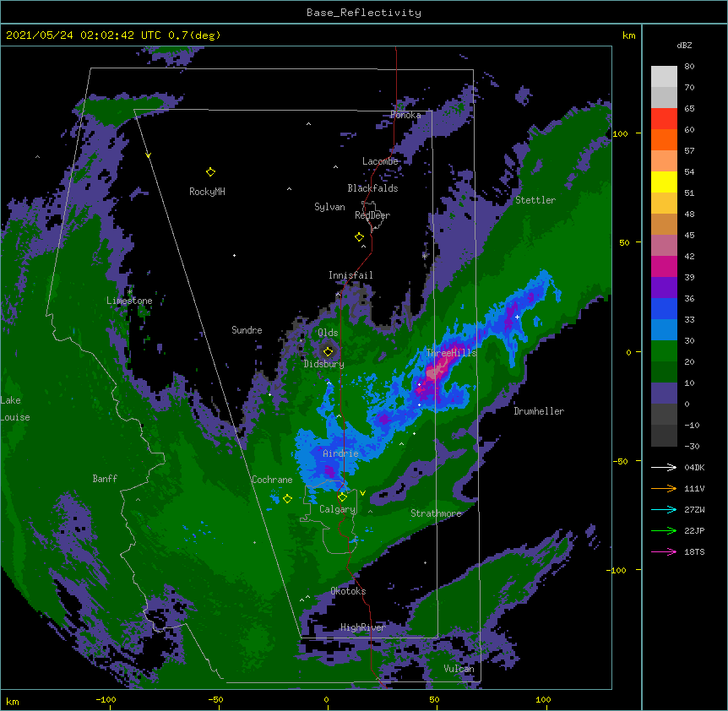Click the Banff label
This screenshot has height=711, width=728.
tap(105, 479)
